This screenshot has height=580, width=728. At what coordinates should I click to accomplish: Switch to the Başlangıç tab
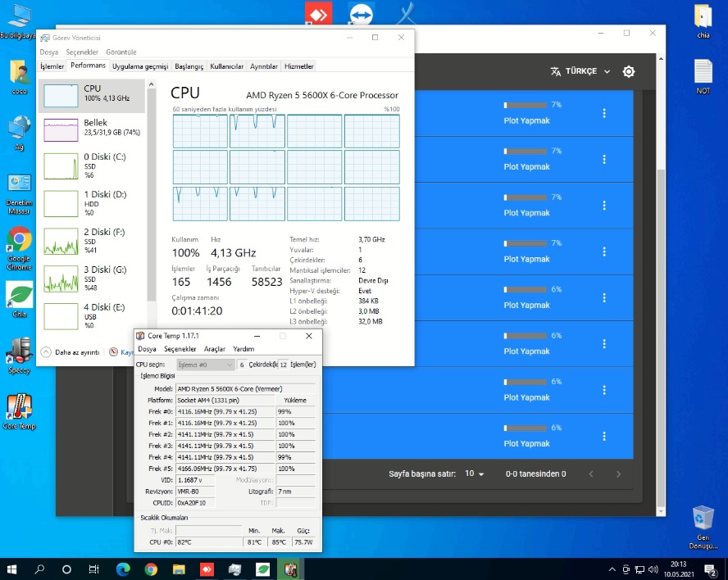tap(189, 66)
